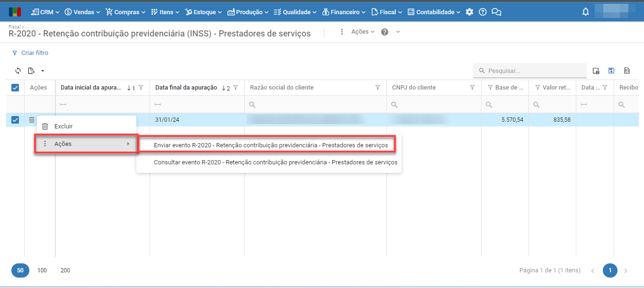This screenshot has width=644, height=288.
Task: Open the Ações submenu in context menu
Action: (x=87, y=144)
